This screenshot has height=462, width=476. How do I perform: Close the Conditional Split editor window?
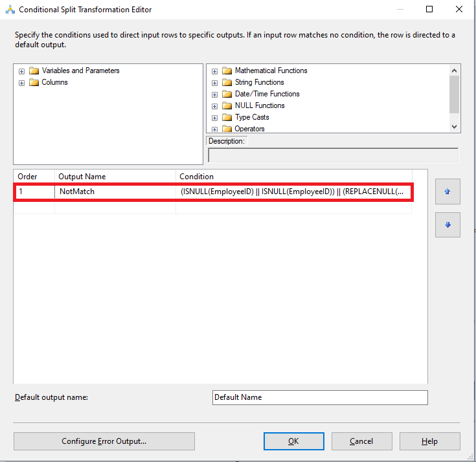(x=459, y=10)
